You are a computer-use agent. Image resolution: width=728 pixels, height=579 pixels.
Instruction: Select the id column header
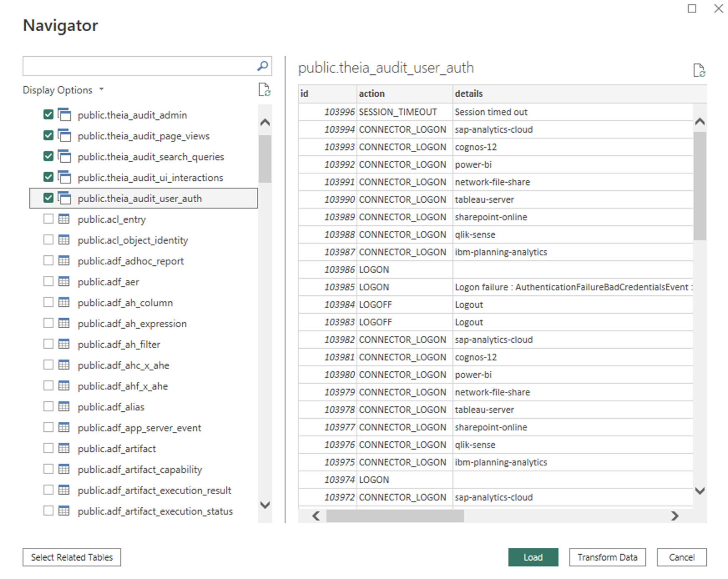tap(327, 94)
